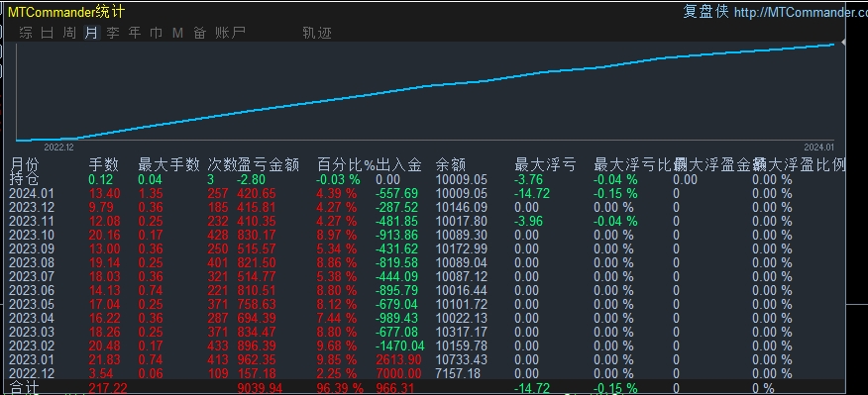Click the 月份 column header

click(25, 164)
